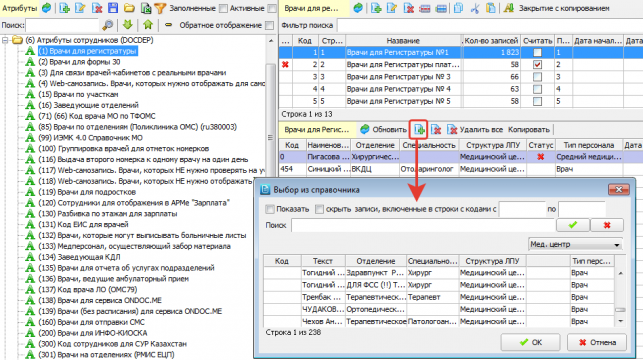Viewport: 643px width, 360px height.
Task: Sort by the Название column header
Action: 403,41
